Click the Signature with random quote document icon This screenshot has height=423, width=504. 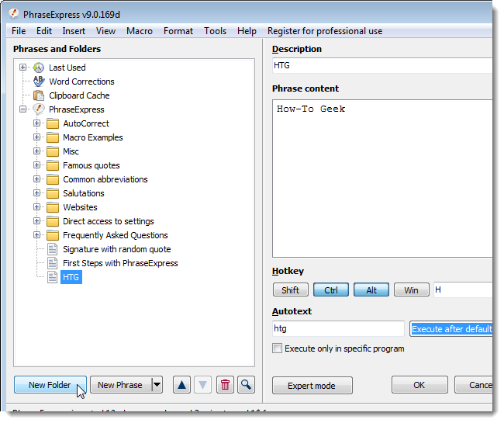coord(53,249)
